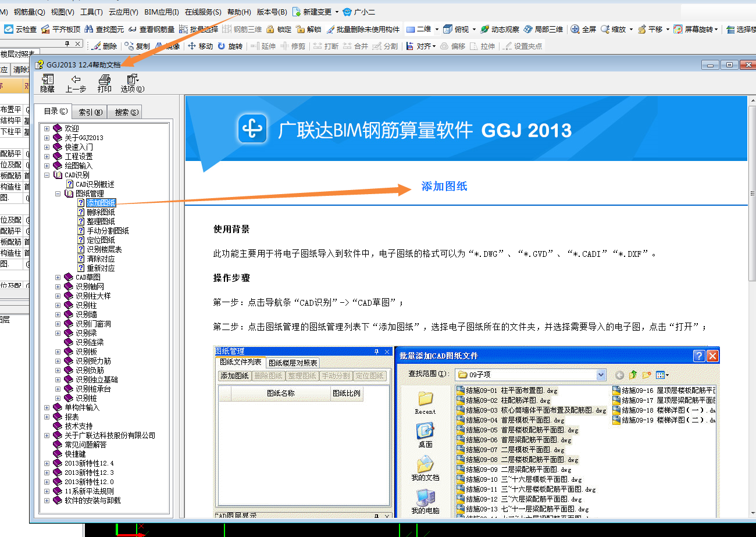The height and width of the screenshot is (537, 756).
Task: Collapse the 图纸管理 tree node
Action: point(58,194)
